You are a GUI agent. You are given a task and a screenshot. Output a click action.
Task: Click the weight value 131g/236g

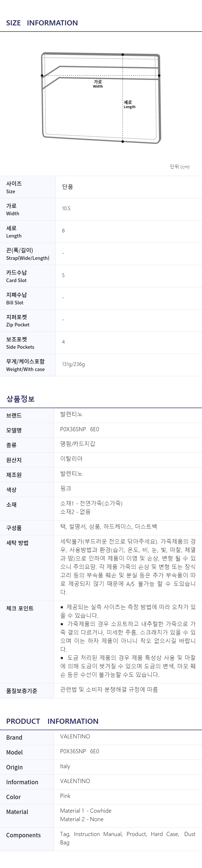tap(73, 364)
